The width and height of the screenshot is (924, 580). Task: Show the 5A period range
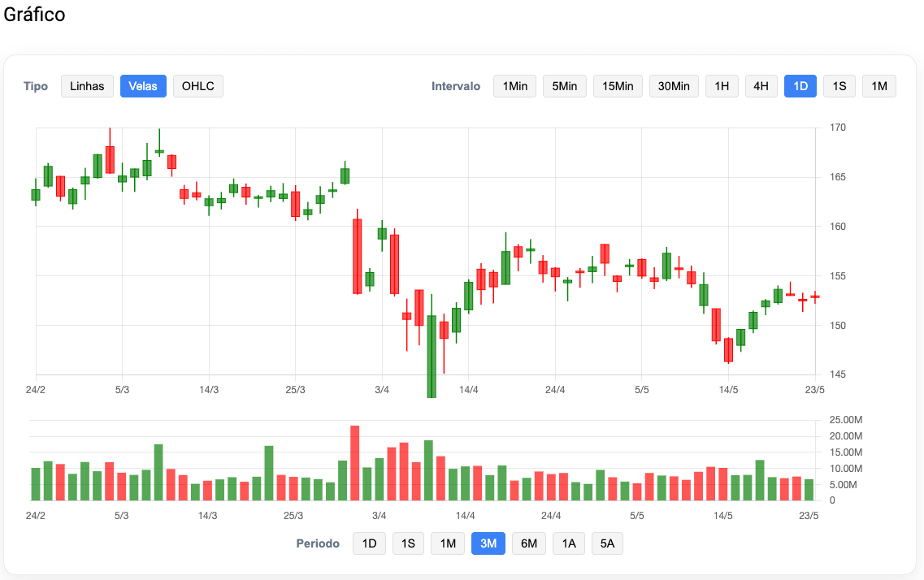[607, 543]
